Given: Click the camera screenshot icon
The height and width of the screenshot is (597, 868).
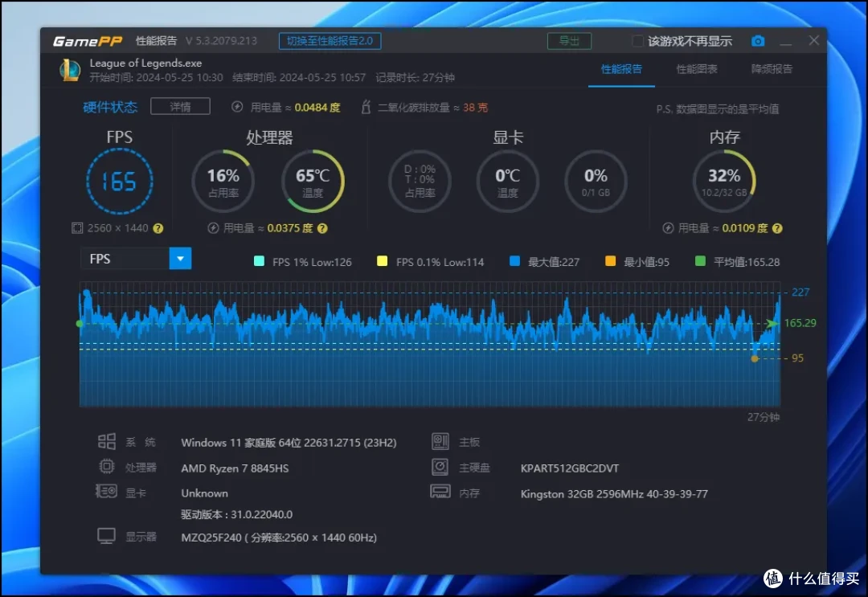Looking at the screenshot, I should pos(758,41).
